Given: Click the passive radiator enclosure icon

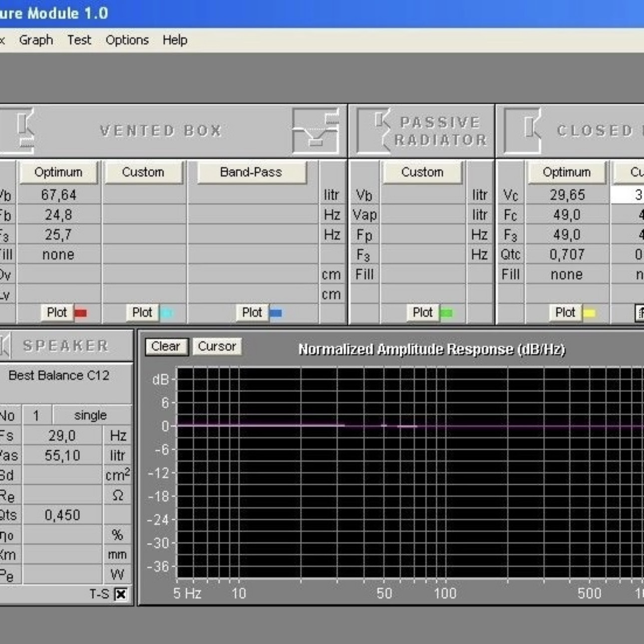Looking at the screenshot, I should coord(374,131).
